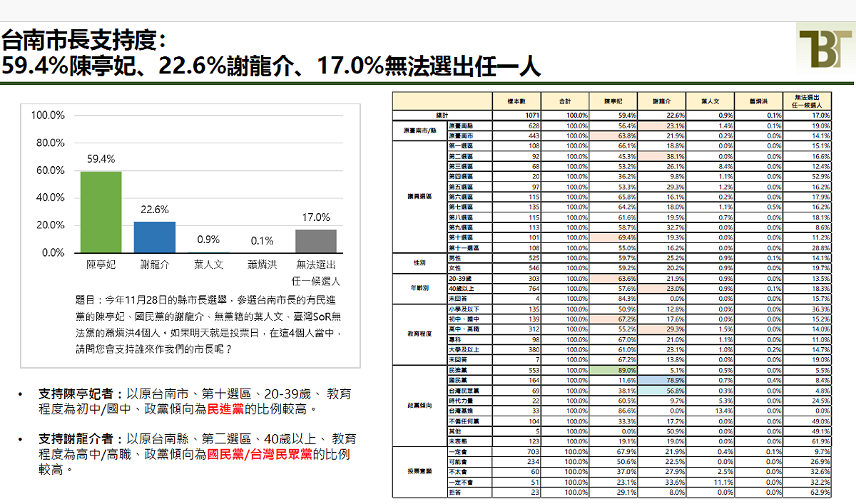The height and width of the screenshot is (504, 856).
Task: Click the row label '一定不會'
Action: [460, 483]
